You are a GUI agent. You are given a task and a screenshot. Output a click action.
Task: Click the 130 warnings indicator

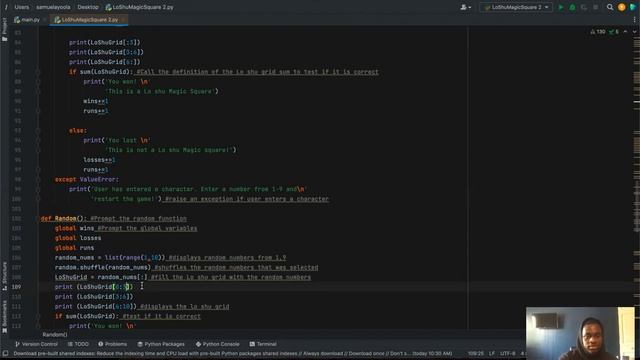pos(598,31)
